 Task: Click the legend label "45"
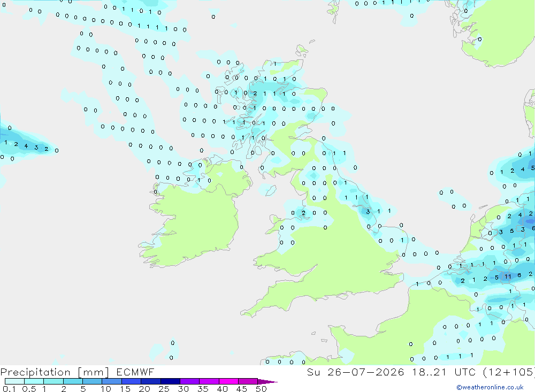(242, 389)
